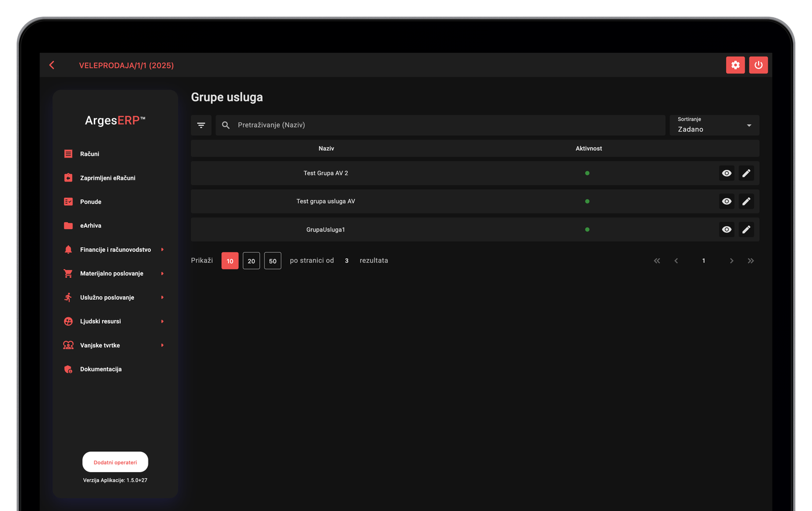View Test Grupa AV 2 via eye icon

click(727, 173)
